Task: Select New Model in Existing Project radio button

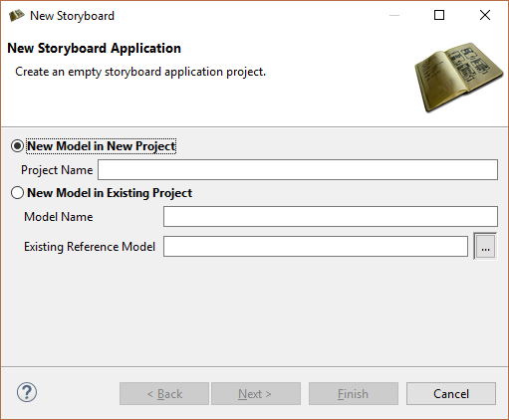Action: click(17, 193)
